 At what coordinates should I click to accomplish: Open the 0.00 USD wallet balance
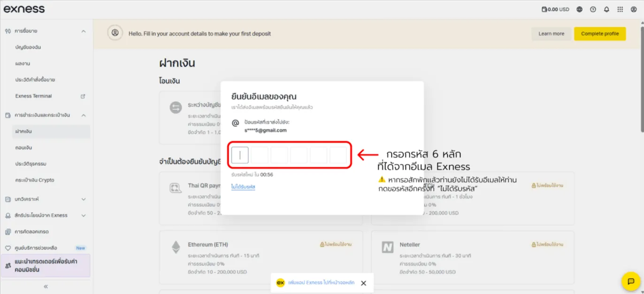(555, 9)
